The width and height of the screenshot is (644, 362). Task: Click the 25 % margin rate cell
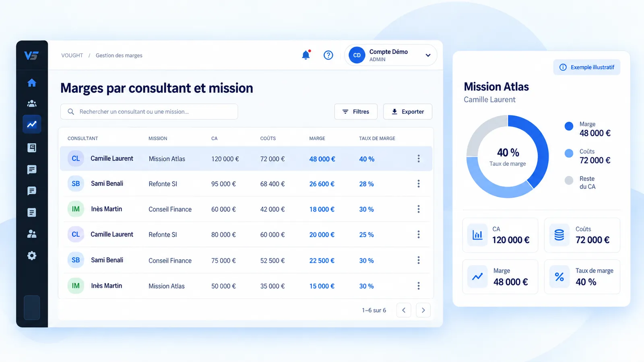point(367,234)
